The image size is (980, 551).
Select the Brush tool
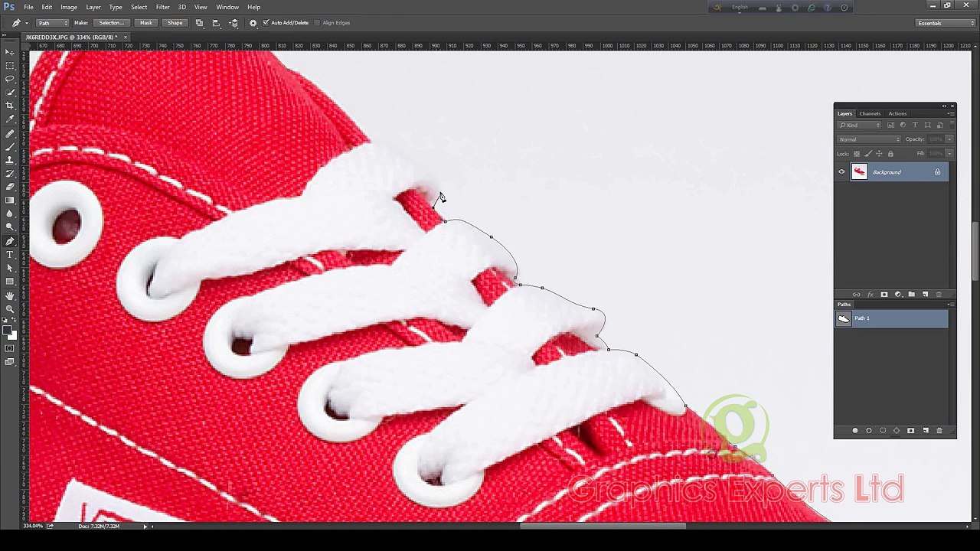click(x=10, y=146)
